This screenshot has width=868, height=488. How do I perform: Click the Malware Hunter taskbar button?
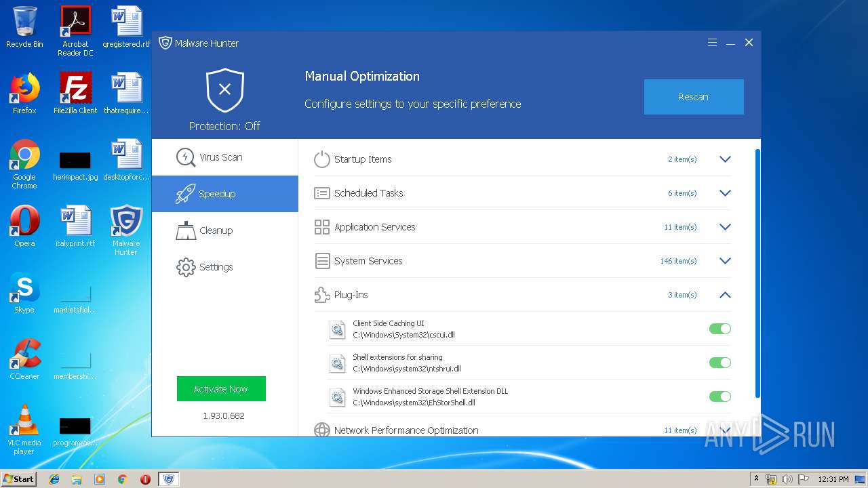tap(168, 479)
